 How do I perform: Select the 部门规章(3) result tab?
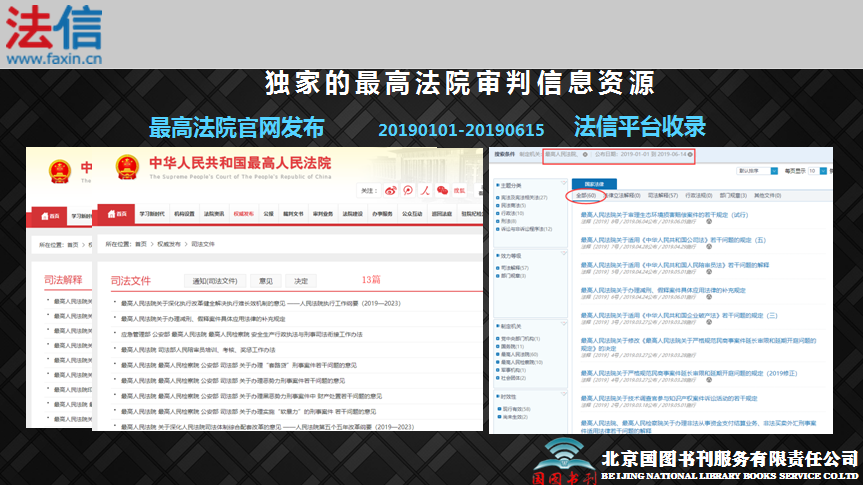pyautogui.click(x=733, y=195)
